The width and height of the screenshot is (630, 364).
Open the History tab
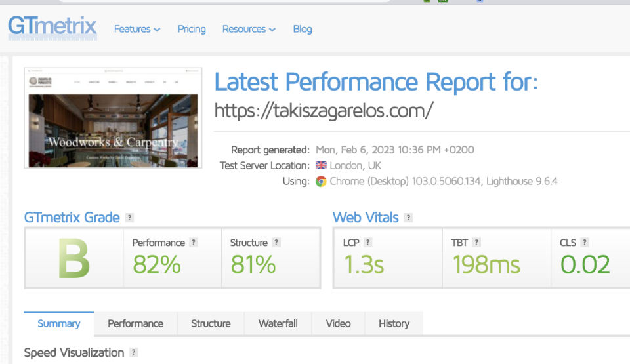[394, 323]
